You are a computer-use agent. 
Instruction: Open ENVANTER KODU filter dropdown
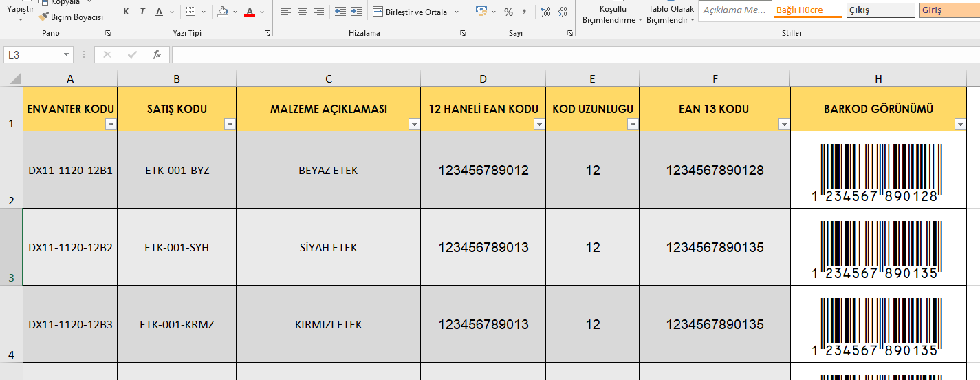[x=111, y=124]
